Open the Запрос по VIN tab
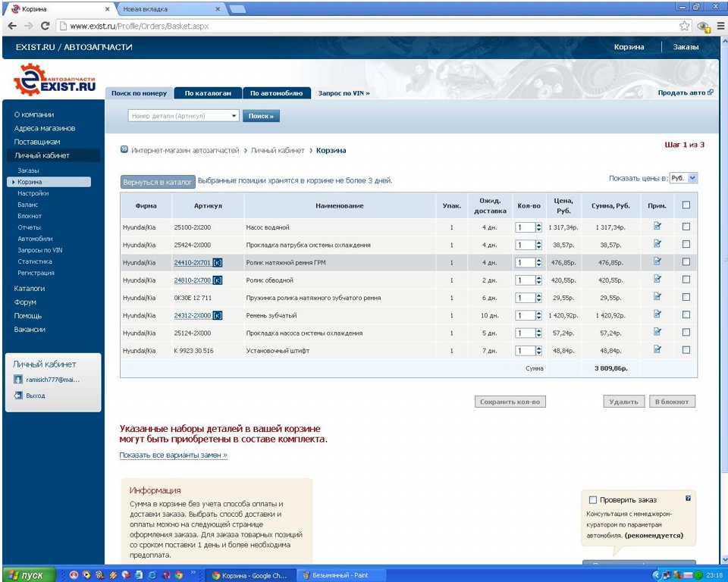 click(x=344, y=93)
